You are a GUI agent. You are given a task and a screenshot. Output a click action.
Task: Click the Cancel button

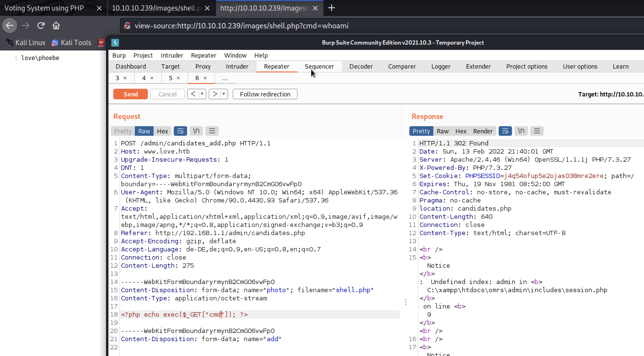pos(167,94)
